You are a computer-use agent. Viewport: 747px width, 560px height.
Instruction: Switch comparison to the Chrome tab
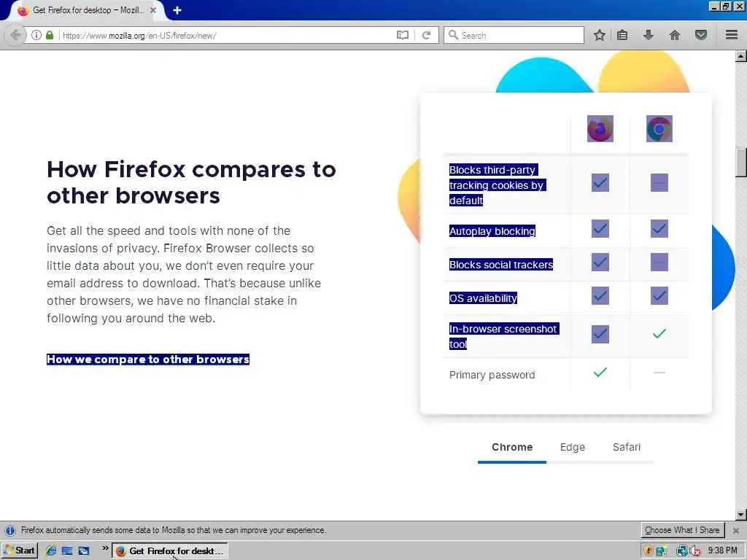click(x=512, y=447)
